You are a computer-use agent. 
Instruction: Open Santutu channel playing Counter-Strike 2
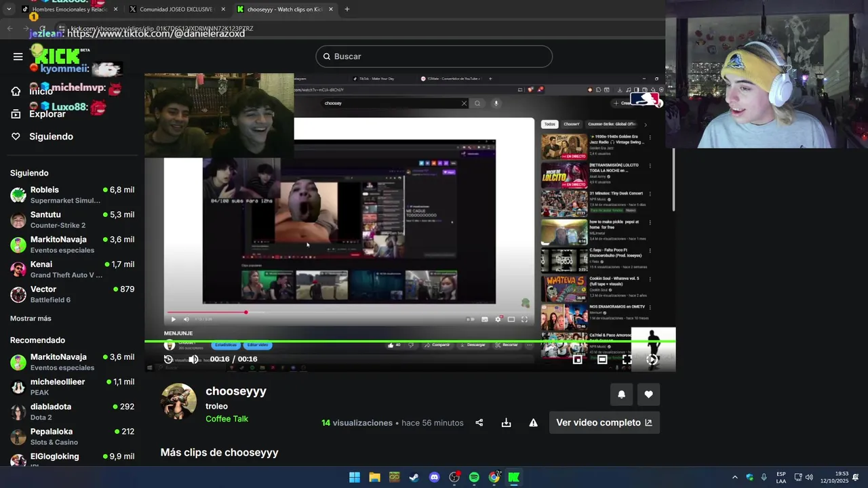72,220
